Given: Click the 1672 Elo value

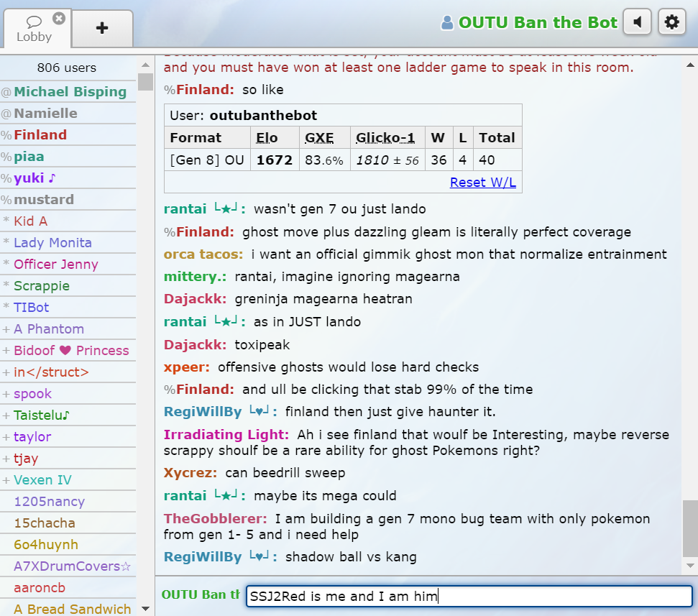Looking at the screenshot, I should [x=274, y=160].
